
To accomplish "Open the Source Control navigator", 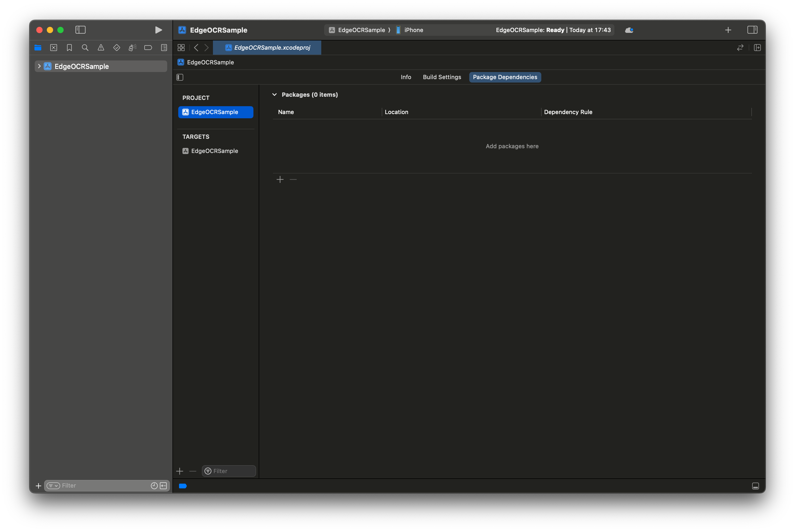I will (54, 48).
